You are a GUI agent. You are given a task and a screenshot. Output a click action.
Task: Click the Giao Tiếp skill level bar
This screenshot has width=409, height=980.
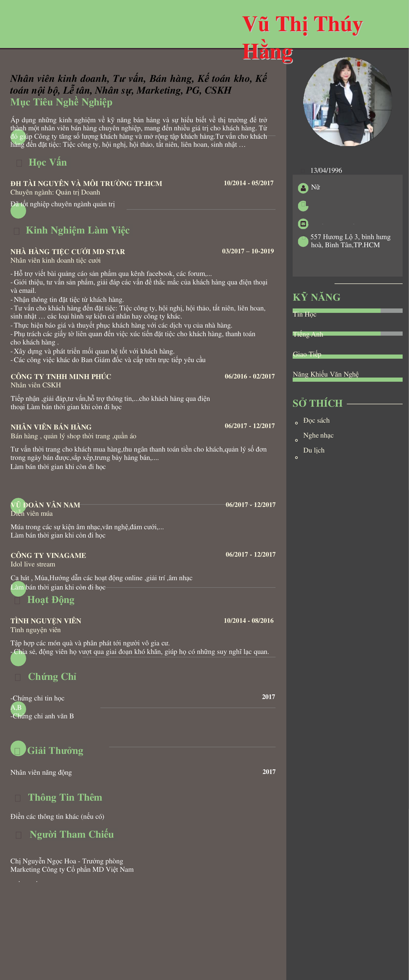point(347,356)
